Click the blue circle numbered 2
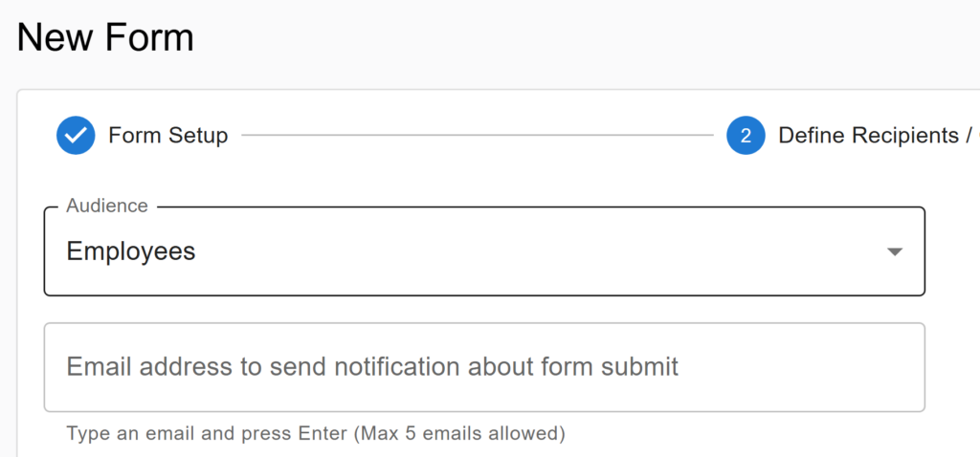This screenshot has width=980, height=457. (746, 135)
